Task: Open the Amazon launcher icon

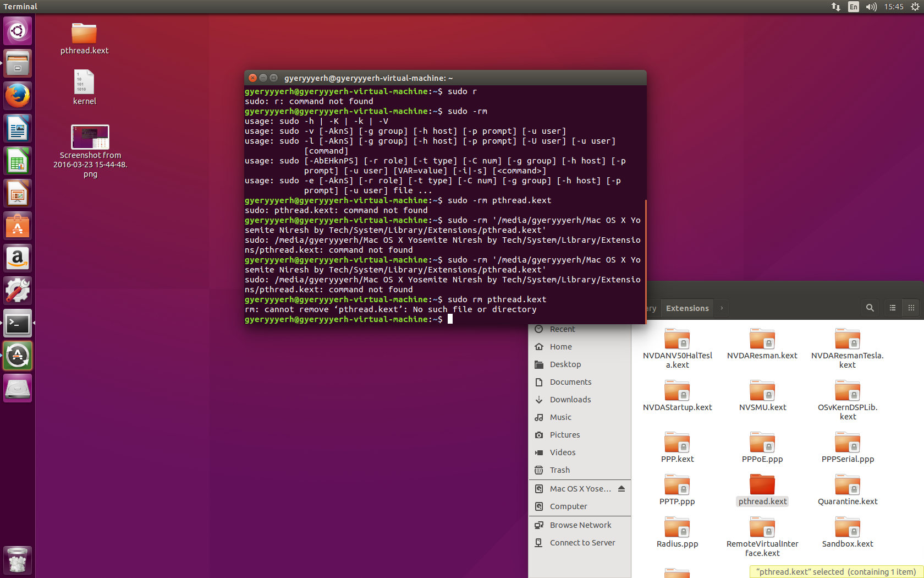Action: (x=18, y=258)
